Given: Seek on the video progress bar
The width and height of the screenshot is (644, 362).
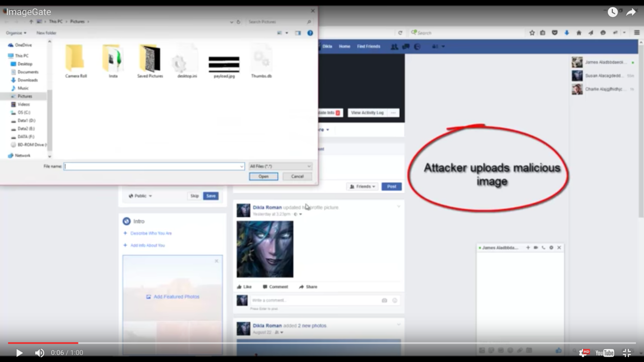Looking at the screenshot, I should click(x=322, y=343).
